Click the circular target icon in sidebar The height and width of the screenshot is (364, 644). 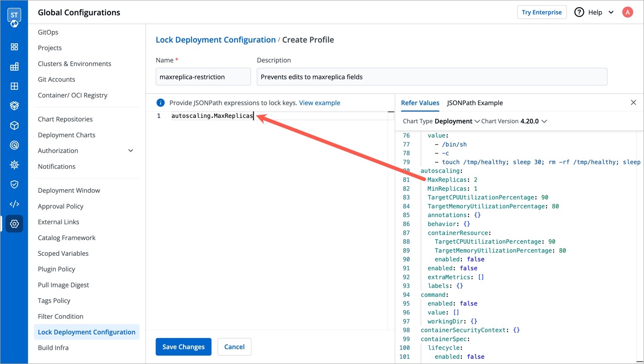[x=14, y=145]
